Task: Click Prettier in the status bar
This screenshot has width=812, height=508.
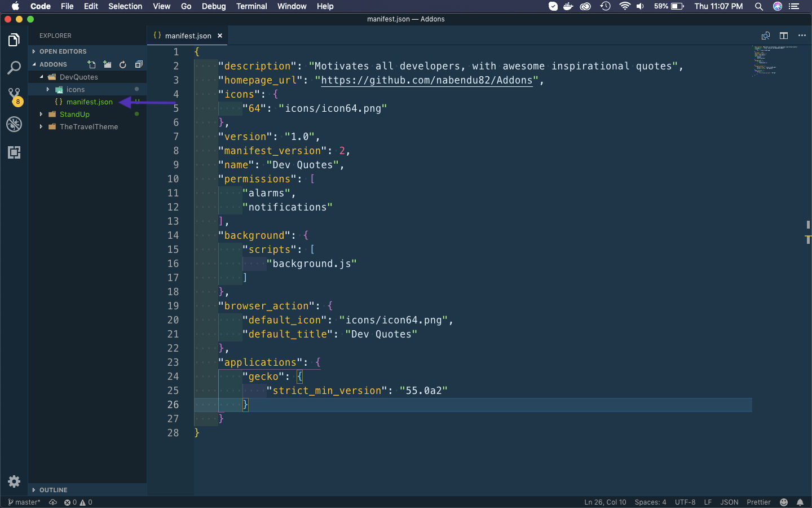Action: 758,502
